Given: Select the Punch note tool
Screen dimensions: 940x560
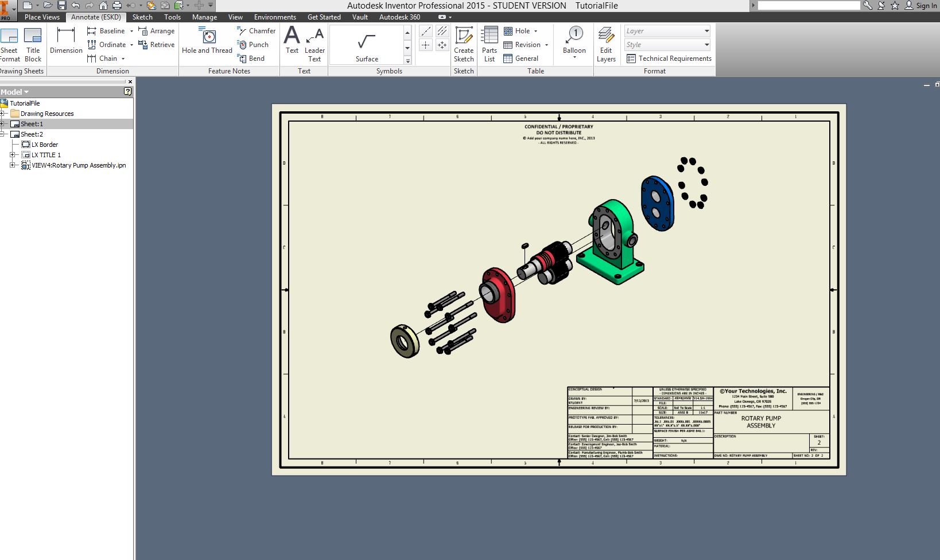Looking at the screenshot, I should point(253,45).
